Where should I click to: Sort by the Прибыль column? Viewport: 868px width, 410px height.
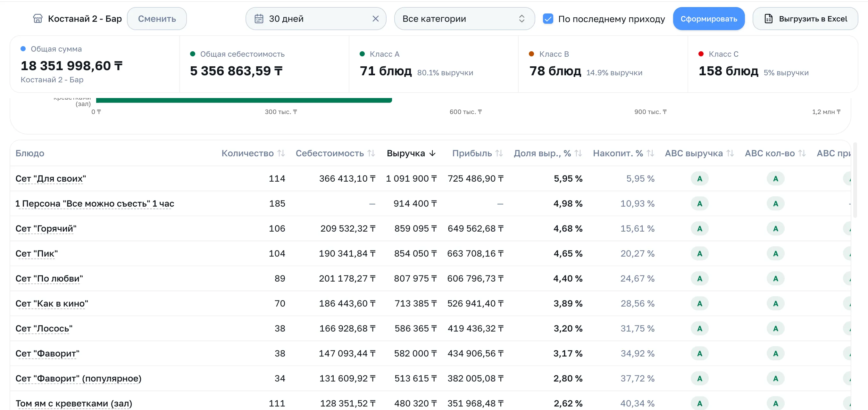point(478,153)
